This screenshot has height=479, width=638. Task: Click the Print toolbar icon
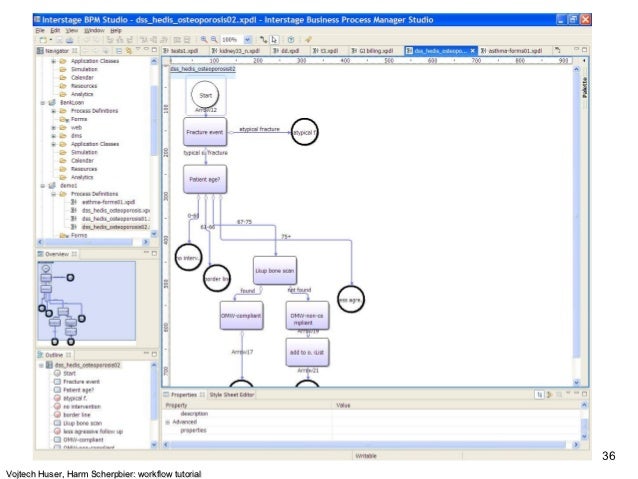pyautogui.click(x=70, y=40)
